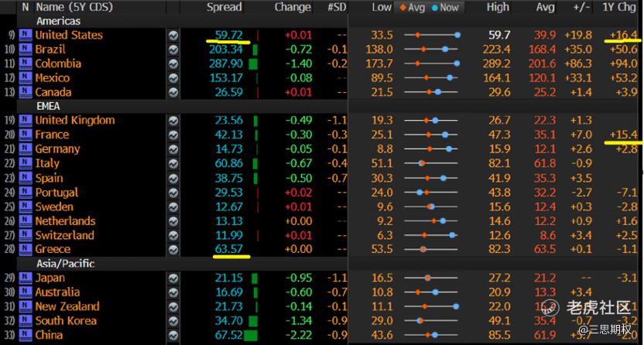Select Mexico 1Y change +53.2

(x=623, y=78)
